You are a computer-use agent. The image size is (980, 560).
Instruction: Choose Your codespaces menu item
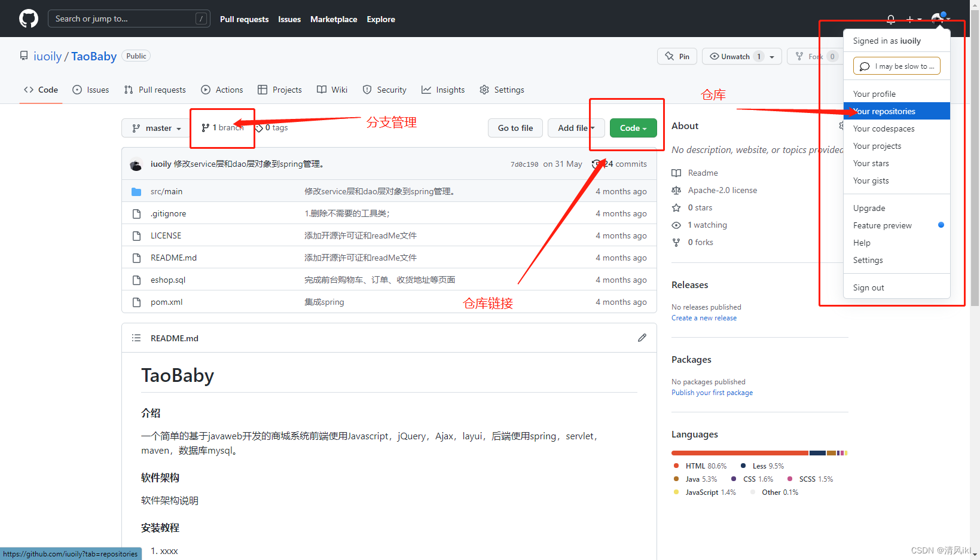897,128
